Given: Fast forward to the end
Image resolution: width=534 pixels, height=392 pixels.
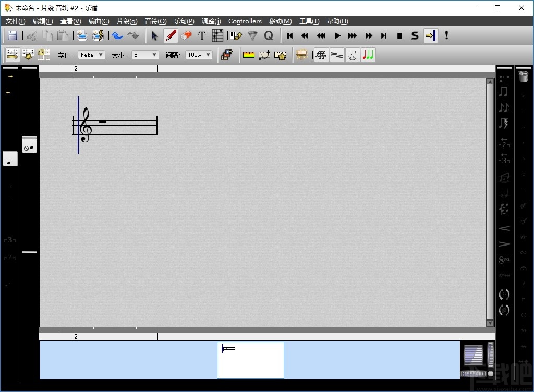Looking at the screenshot, I should pyautogui.click(x=384, y=35).
